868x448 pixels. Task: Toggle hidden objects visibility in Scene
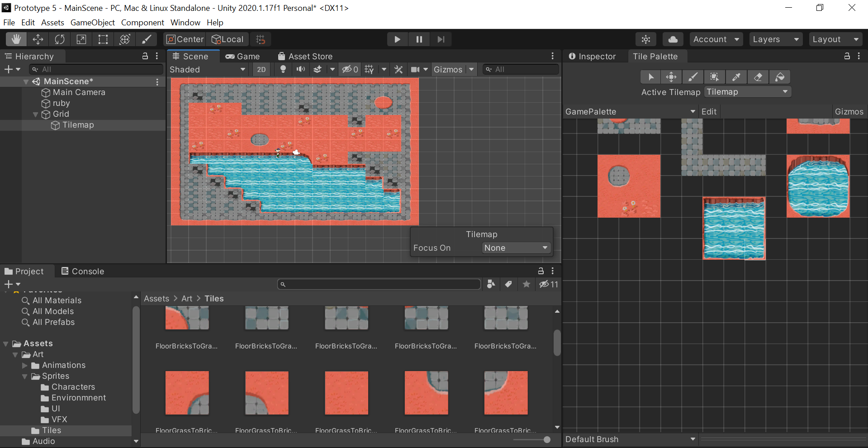click(x=350, y=69)
